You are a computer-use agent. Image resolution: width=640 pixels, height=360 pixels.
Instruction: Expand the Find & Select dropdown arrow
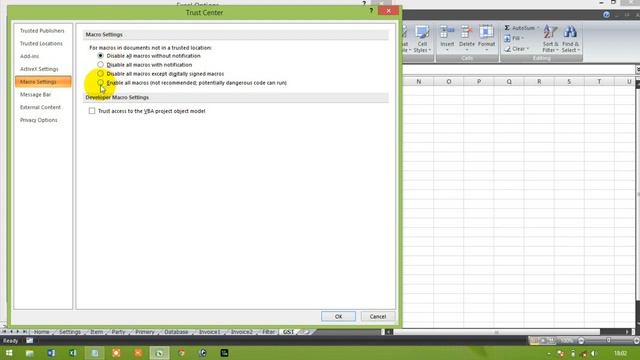578,50
